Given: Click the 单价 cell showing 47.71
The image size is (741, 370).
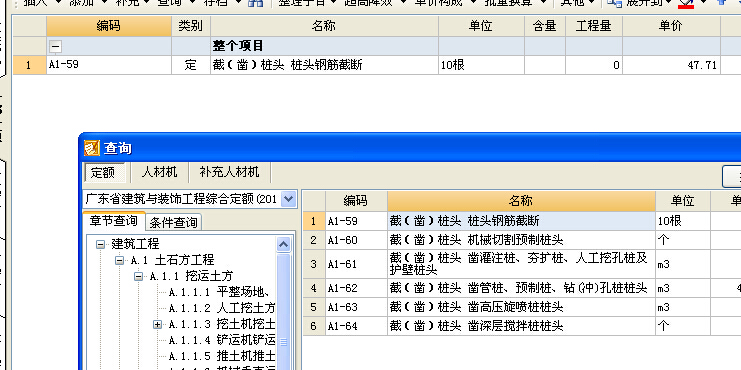Looking at the screenshot, I should click(671, 65).
